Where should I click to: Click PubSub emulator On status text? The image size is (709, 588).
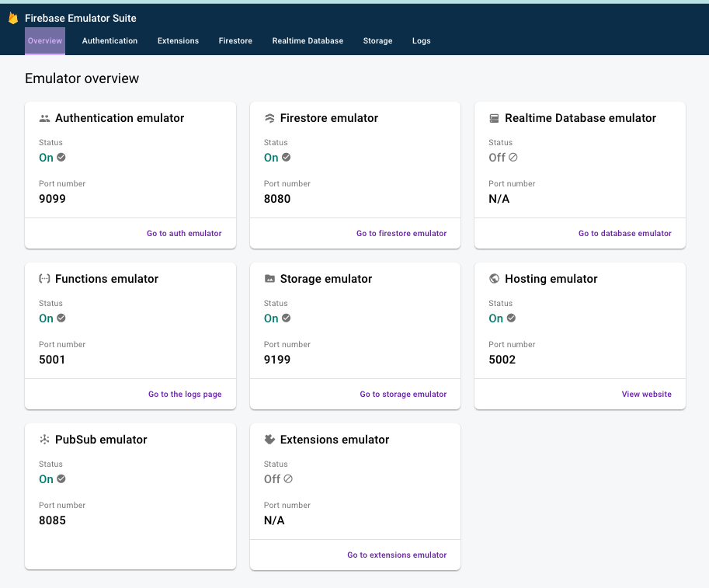[x=46, y=479]
